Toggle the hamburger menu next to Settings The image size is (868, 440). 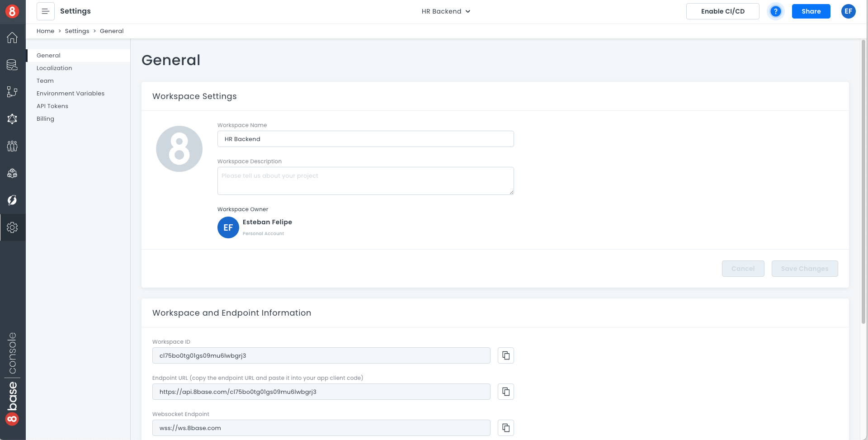pyautogui.click(x=46, y=11)
